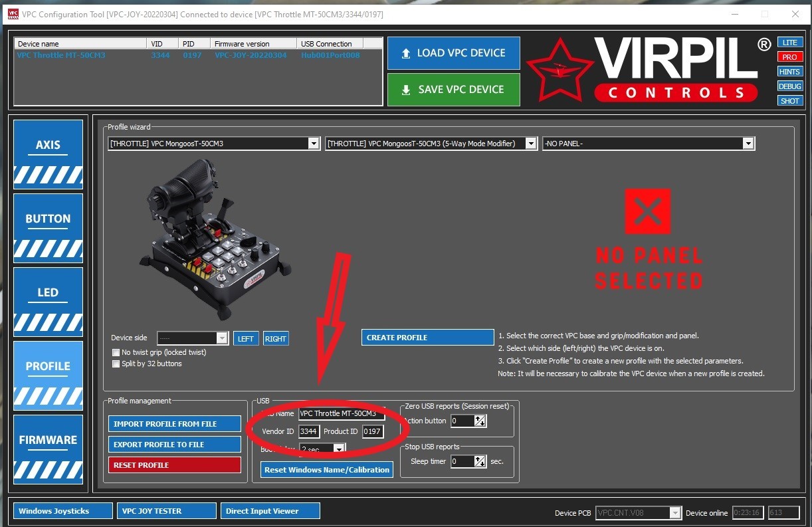Click USB connection Hub001Port008 cell
This screenshot has width=812, height=527.
[330, 55]
